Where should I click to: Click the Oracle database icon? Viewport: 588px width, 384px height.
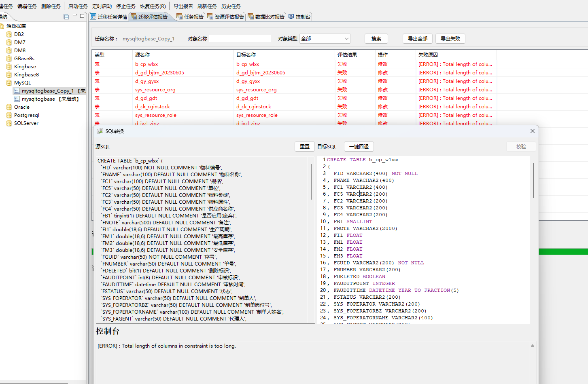tap(9, 107)
